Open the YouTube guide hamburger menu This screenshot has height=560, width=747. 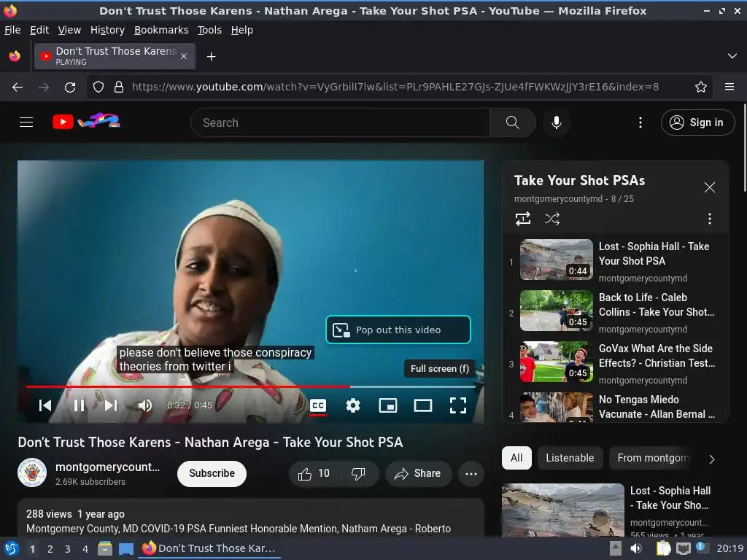click(26, 122)
